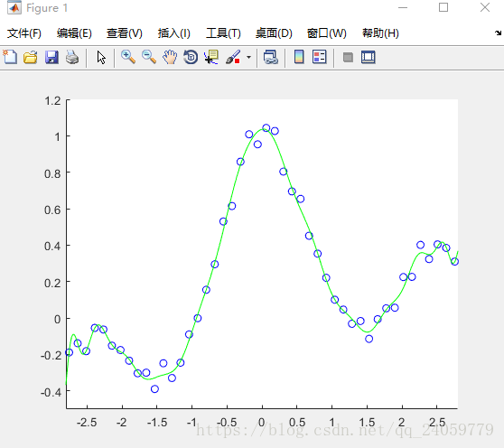Open the 编辑(E) menu
504x448 pixels.
click(x=74, y=33)
